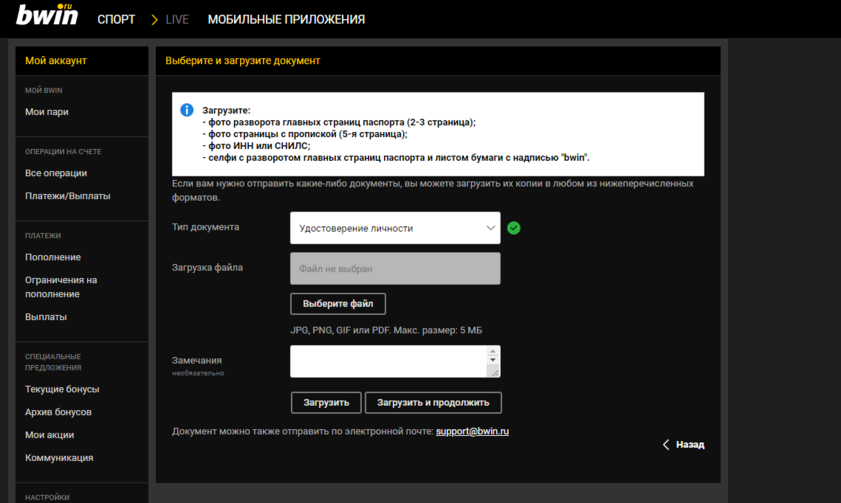This screenshot has width=841, height=503.
Task: Open Текущие бонусы in sidebar
Action: click(62, 389)
